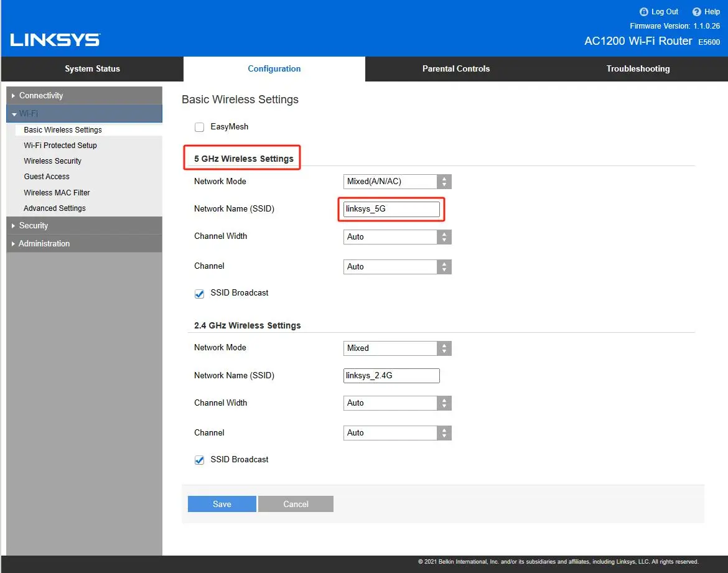Screen dimensions: 728x573
Task: Switch to System Status tab
Action: (92, 68)
